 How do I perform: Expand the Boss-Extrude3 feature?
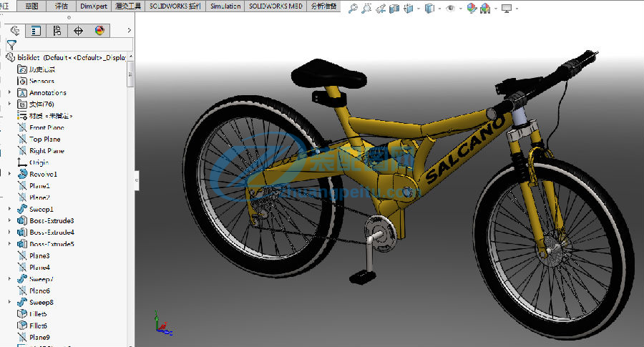[9, 220]
